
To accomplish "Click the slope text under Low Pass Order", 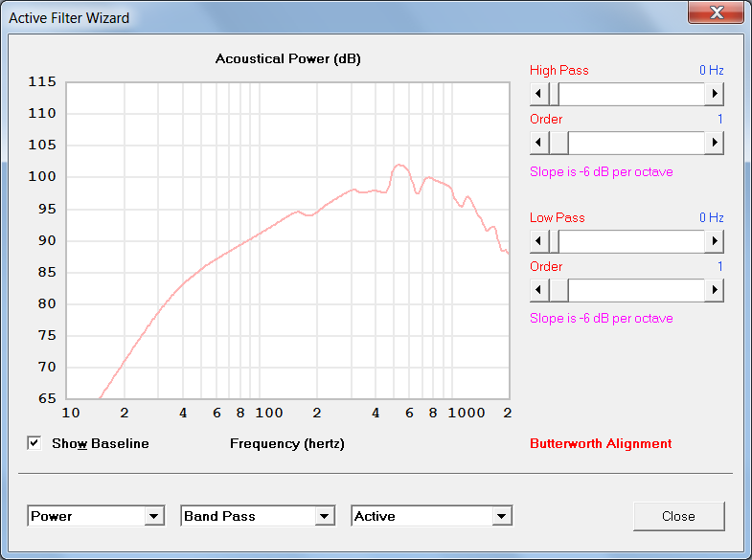I will point(601,318).
